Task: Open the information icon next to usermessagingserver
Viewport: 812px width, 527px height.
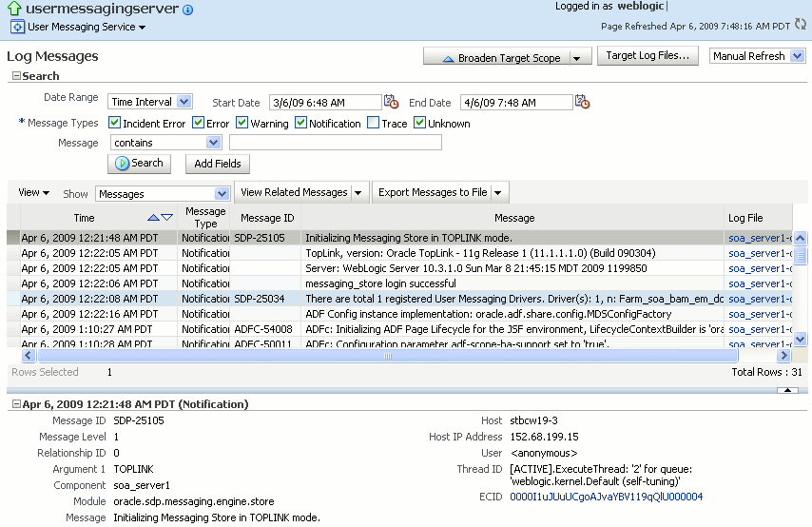Action: [x=188, y=10]
